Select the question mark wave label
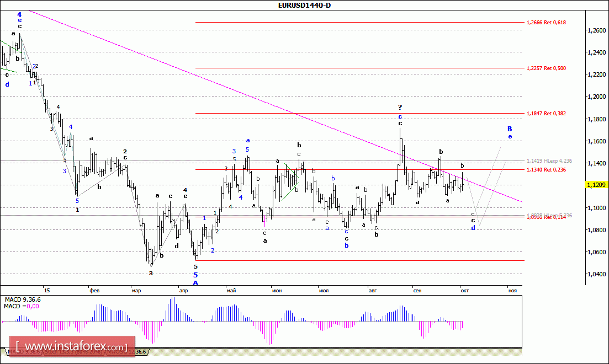The height and width of the screenshot is (364, 609). (400, 107)
